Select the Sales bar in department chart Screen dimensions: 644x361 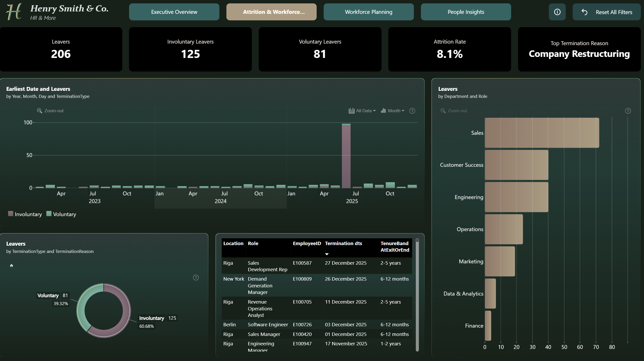542,133
